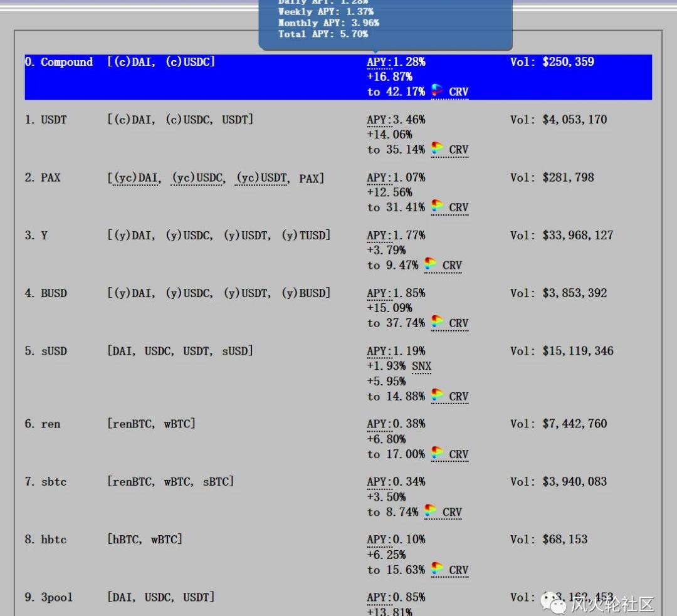677x616 pixels.
Task: Click the CRV text label after 37.74%
Action: [x=458, y=323]
